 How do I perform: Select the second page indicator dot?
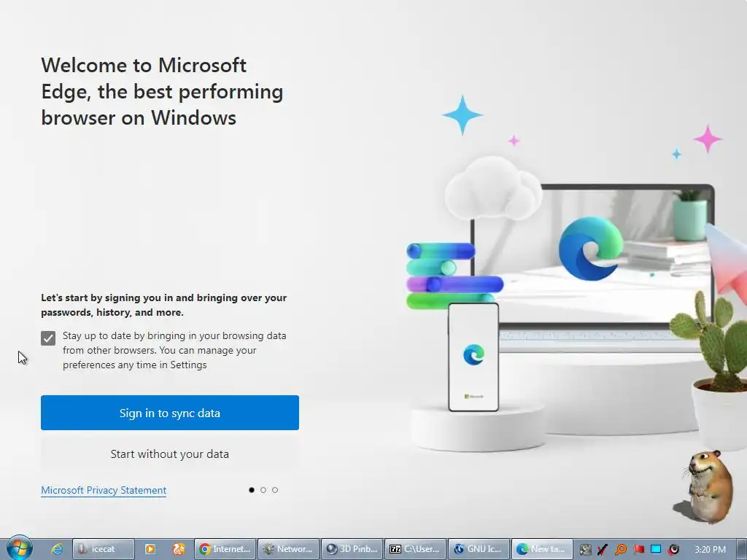[263, 490]
